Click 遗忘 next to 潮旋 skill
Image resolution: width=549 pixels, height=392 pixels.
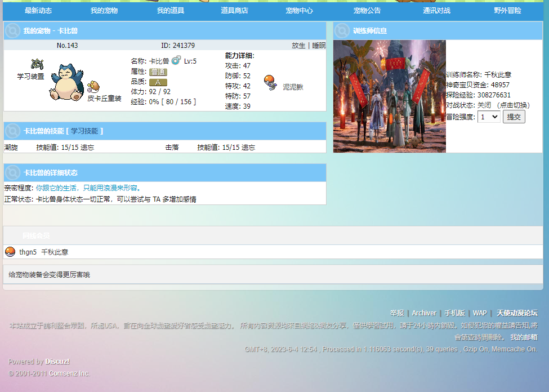click(x=87, y=148)
